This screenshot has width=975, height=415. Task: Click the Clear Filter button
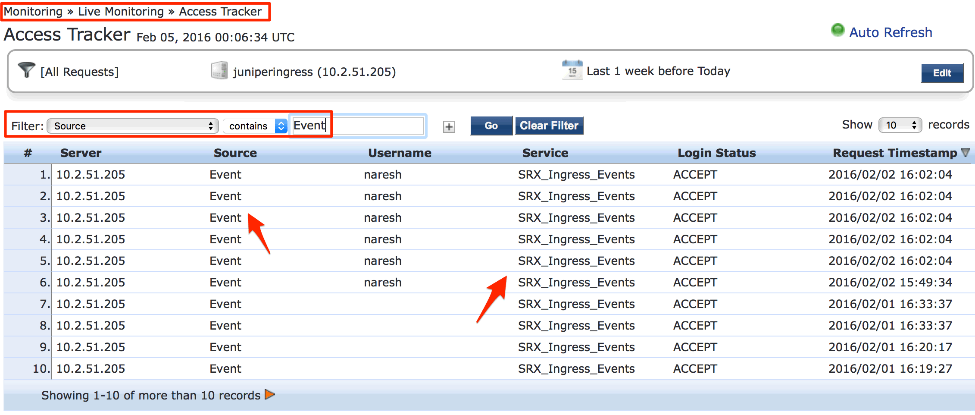tap(549, 126)
